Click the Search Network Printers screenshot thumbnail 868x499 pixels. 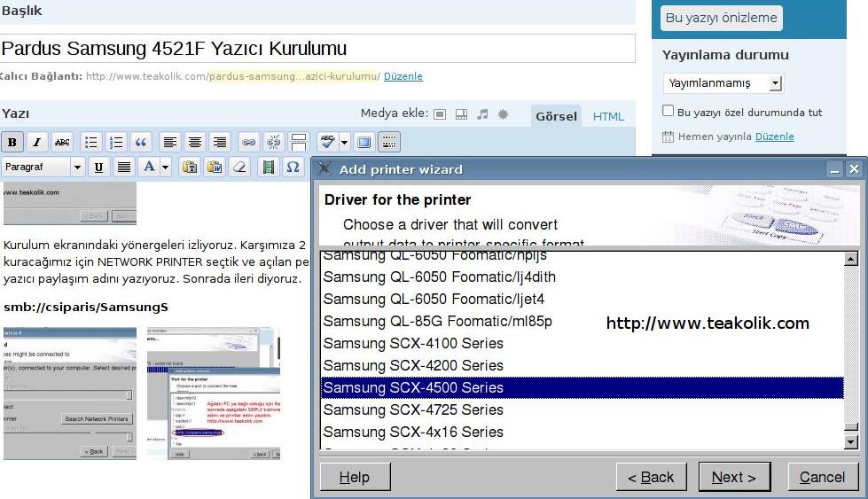coord(70,394)
